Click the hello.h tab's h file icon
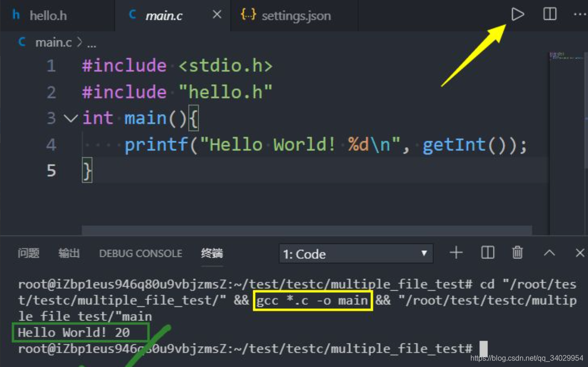The width and height of the screenshot is (588, 367). click(16, 15)
